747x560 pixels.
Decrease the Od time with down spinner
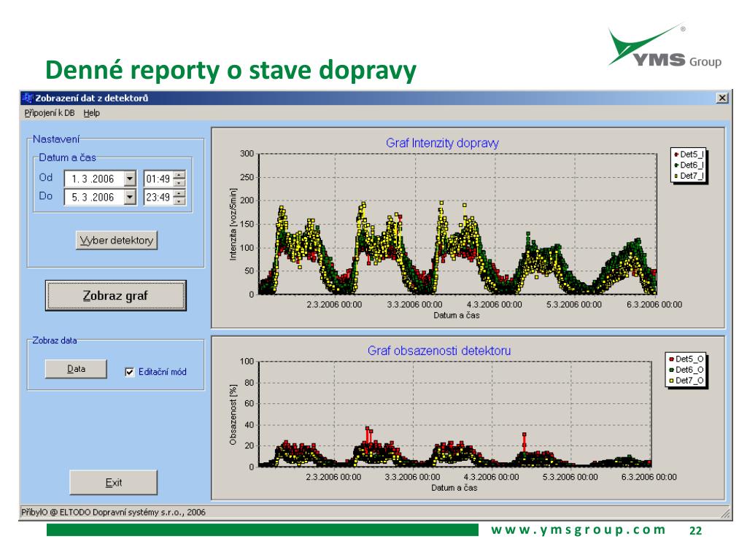tap(179, 183)
